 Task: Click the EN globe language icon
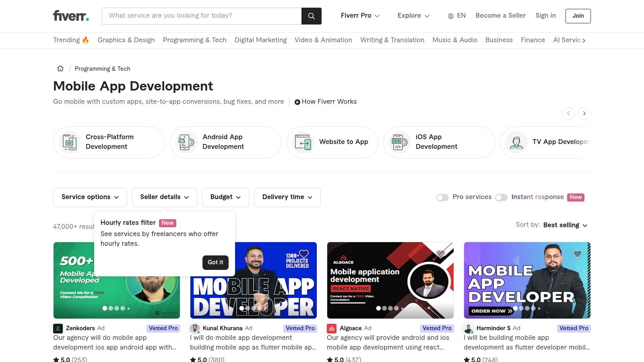coord(450,16)
